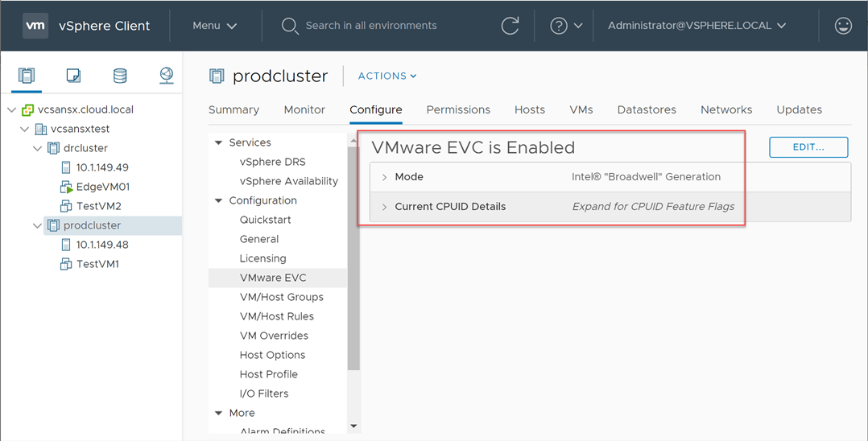868x441 pixels.
Task: Switch to Storage inventory view icon
Action: 120,76
